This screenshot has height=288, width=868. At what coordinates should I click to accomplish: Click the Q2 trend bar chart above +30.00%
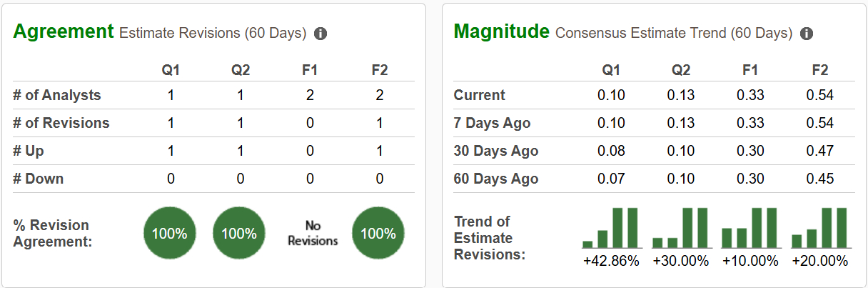680,227
